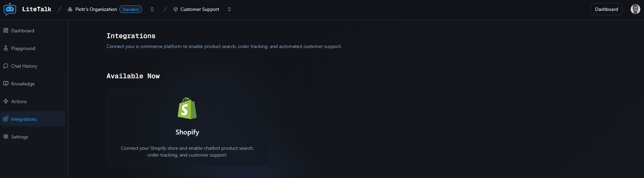Viewport: 644px width, 178px height.
Task: Expand the Piotr's Organization switcher chevrons
Action: coord(152,9)
